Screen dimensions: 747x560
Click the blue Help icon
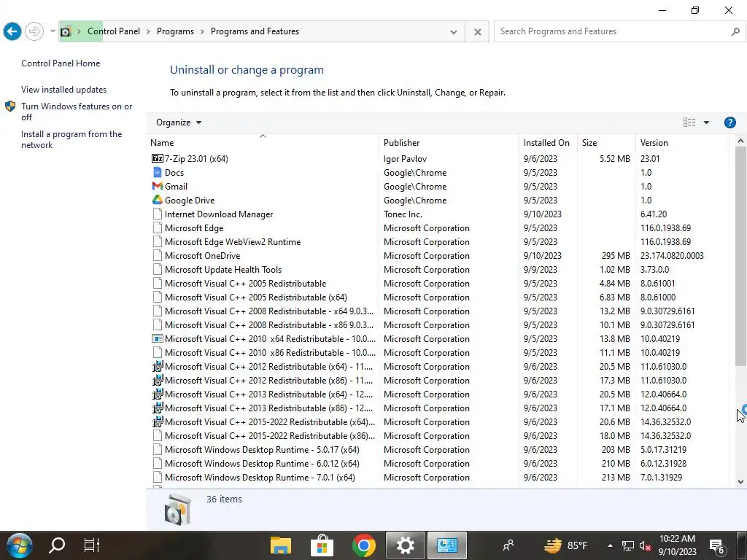[729, 122]
